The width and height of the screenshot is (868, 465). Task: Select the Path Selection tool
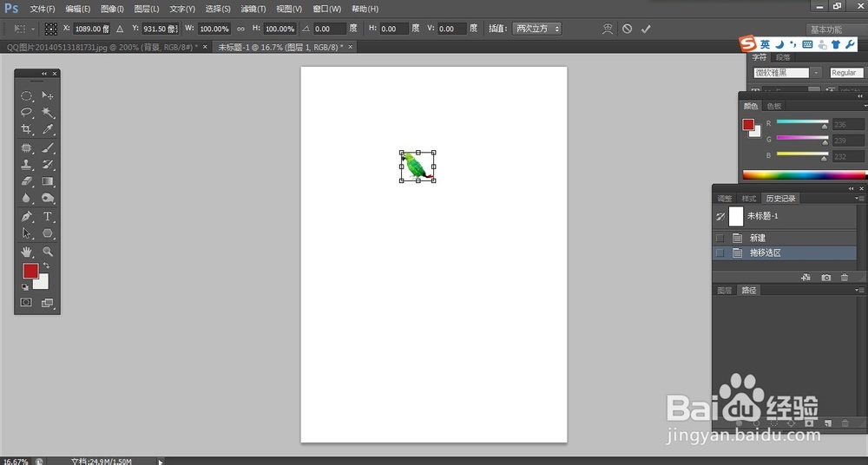[26, 233]
